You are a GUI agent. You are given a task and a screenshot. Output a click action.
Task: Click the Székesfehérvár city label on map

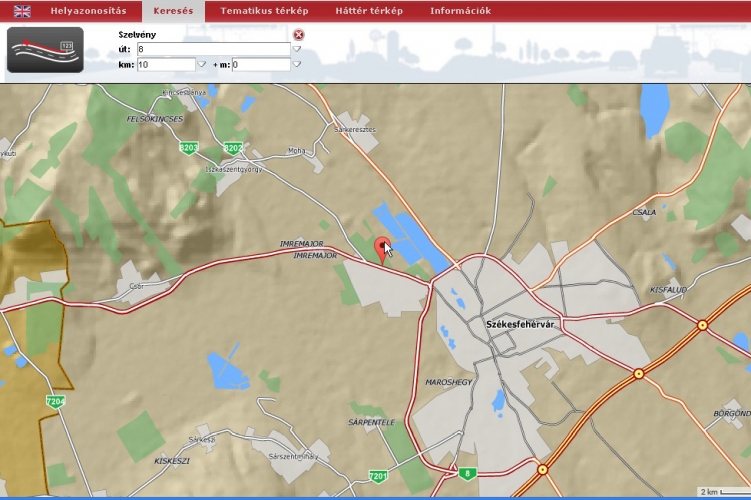pyautogui.click(x=519, y=324)
